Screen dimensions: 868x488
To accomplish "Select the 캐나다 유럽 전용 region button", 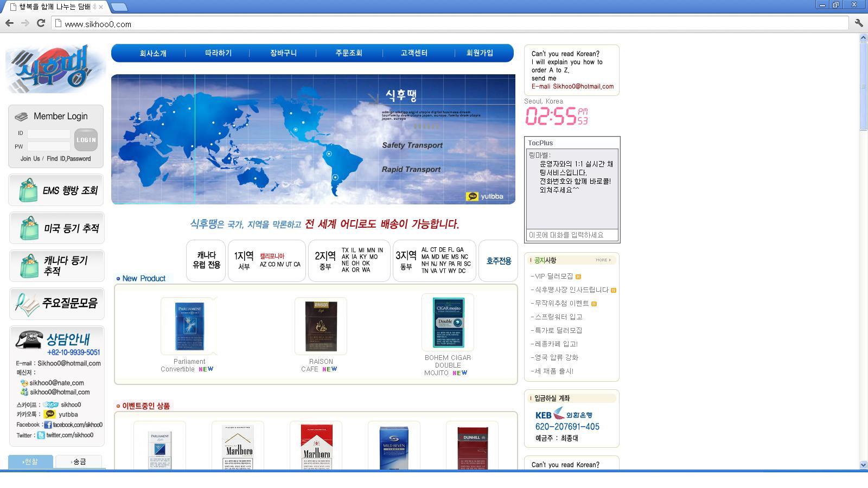I will point(206,260).
